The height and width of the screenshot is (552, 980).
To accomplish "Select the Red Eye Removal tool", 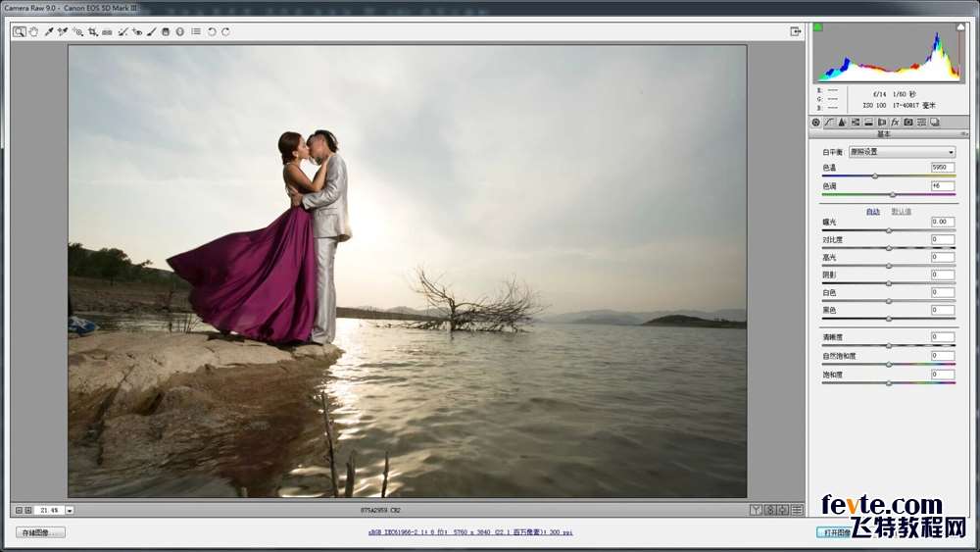I will (137, 31).
